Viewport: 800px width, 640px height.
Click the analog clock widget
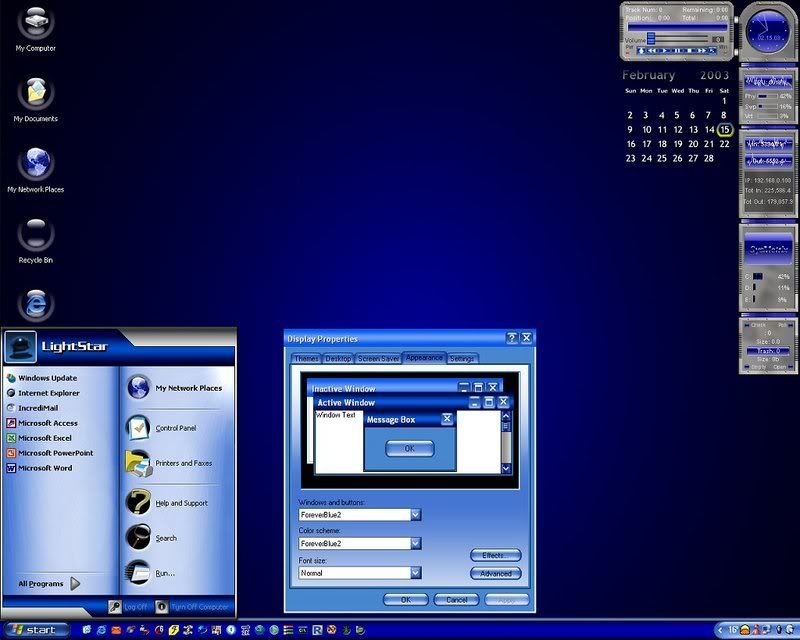[768, 32]
